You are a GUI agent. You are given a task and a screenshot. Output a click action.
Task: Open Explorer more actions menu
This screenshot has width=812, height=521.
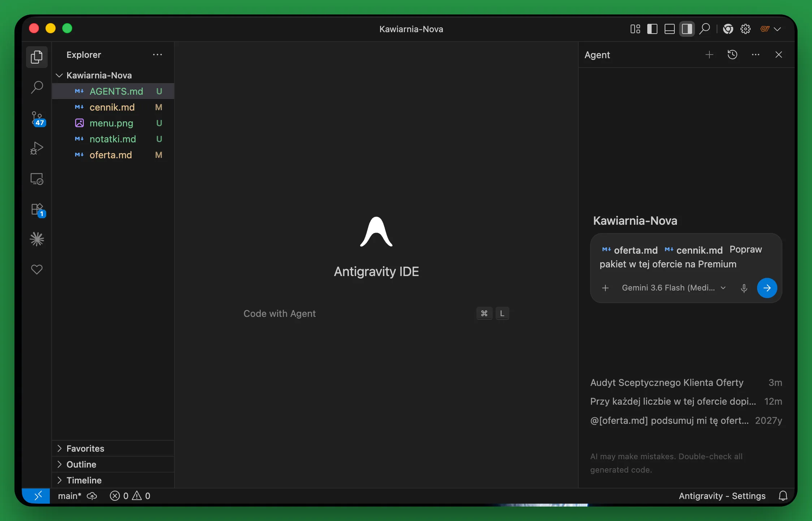157,55
